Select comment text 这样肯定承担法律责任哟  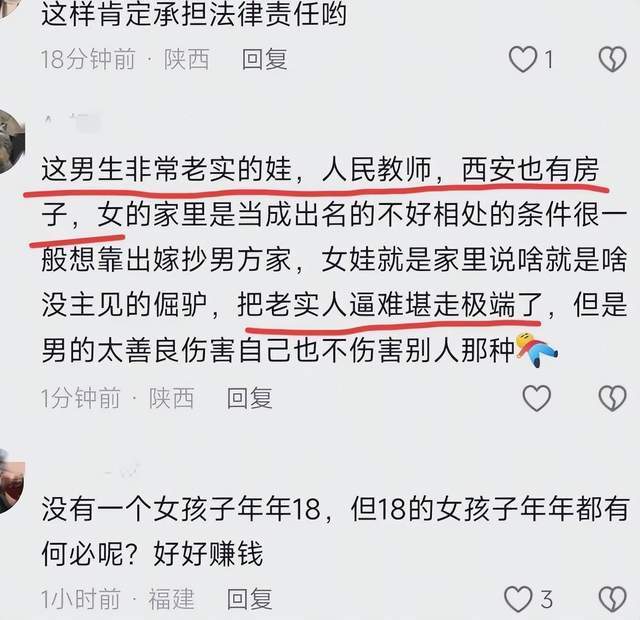[x=194, y=16]
